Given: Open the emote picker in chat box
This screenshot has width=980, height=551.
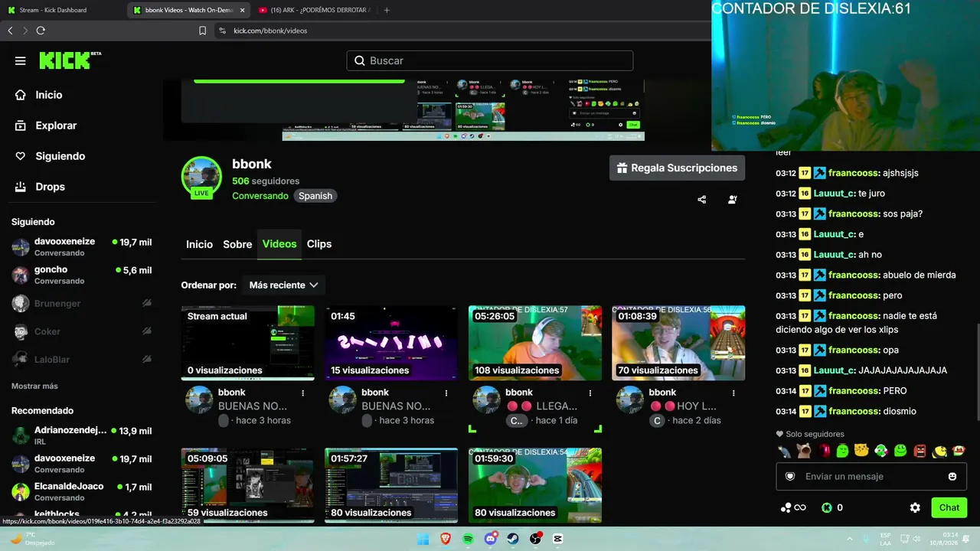Looking at the screenshot, I should [x=952, y=476].
